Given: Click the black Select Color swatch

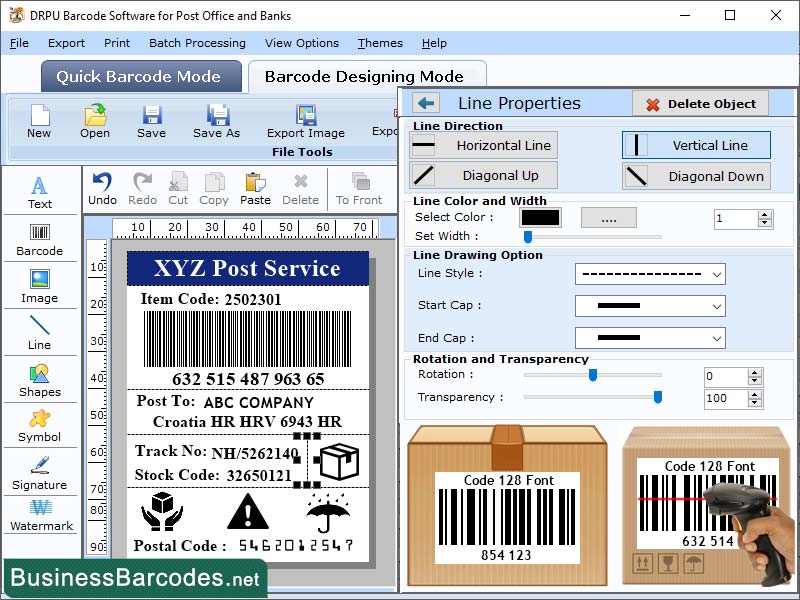Looking at the screenshot, I should (x=540, y=217).
